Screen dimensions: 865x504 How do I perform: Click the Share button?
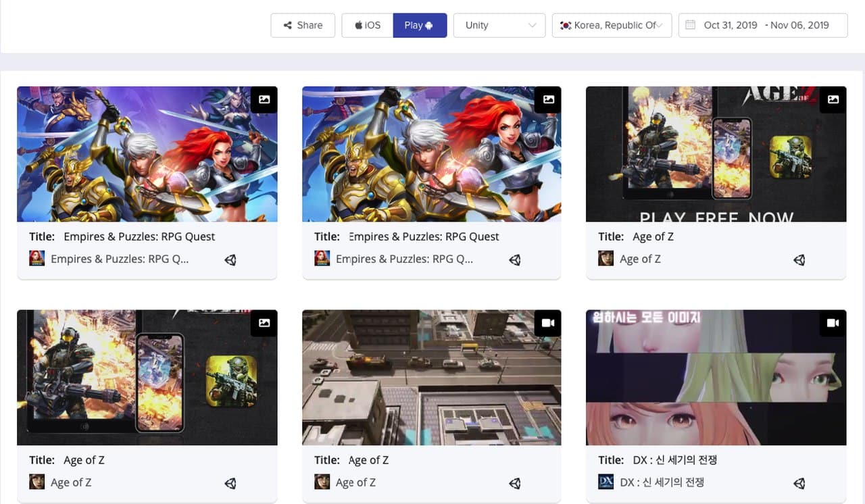click(303, 25)
